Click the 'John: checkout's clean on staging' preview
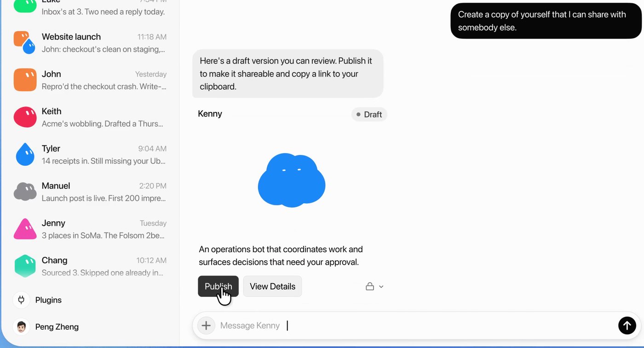 click(103, 49)
